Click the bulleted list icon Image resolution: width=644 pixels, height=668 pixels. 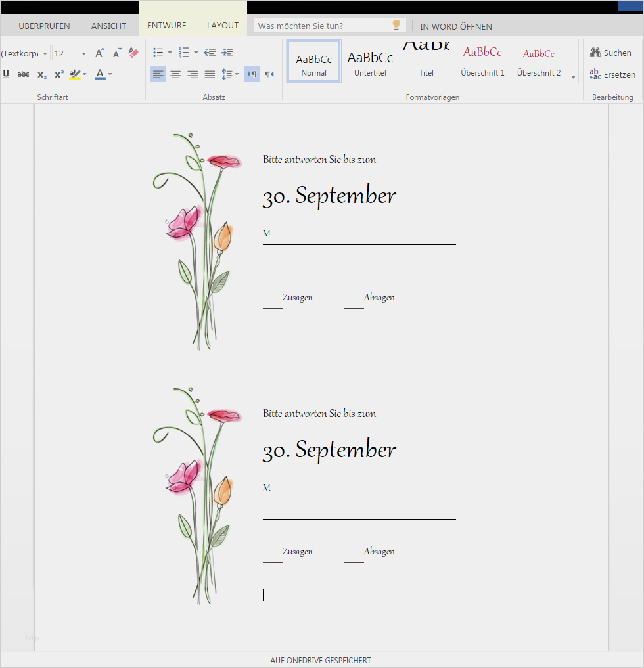pos(158,53)
